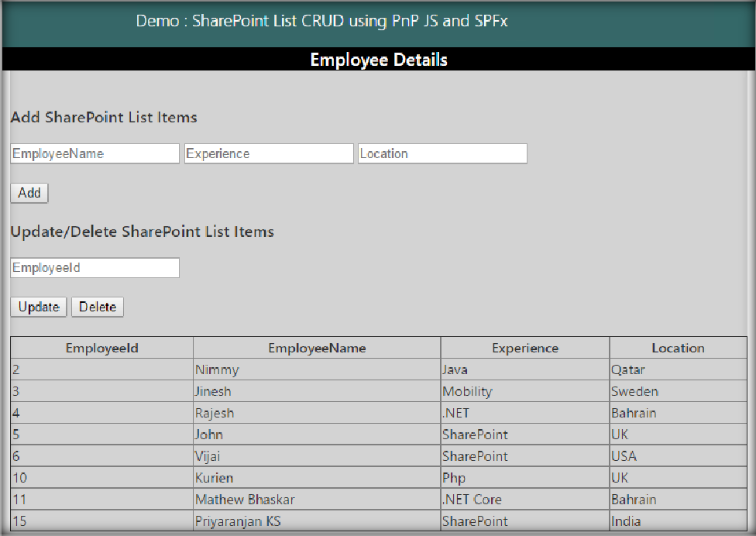This screenshot has height=536, width=756.
Task: Click the USA location cell
Action: pyautogui.click(x=678, y=456)
